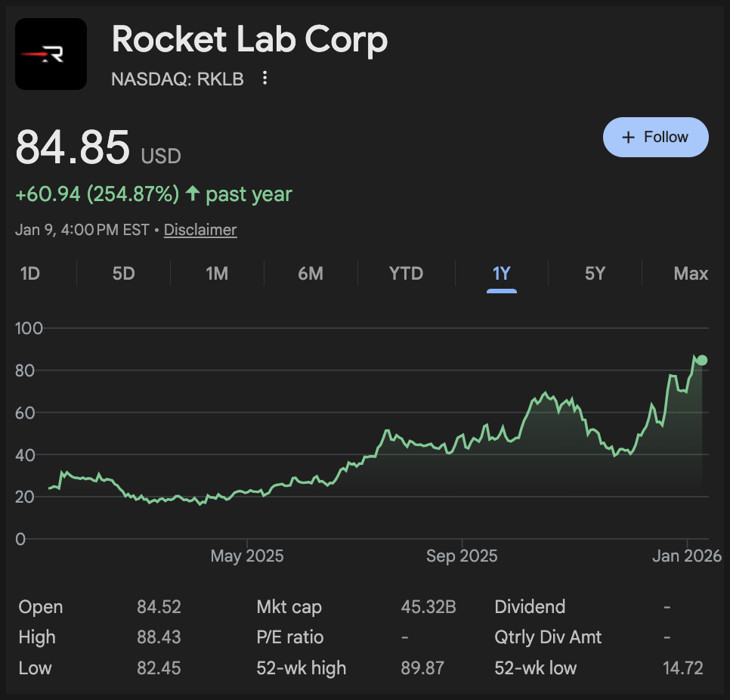Select the 5D time range tab
Image resolution: width=730 pixels, height=700 pixels.
point(123,274)
